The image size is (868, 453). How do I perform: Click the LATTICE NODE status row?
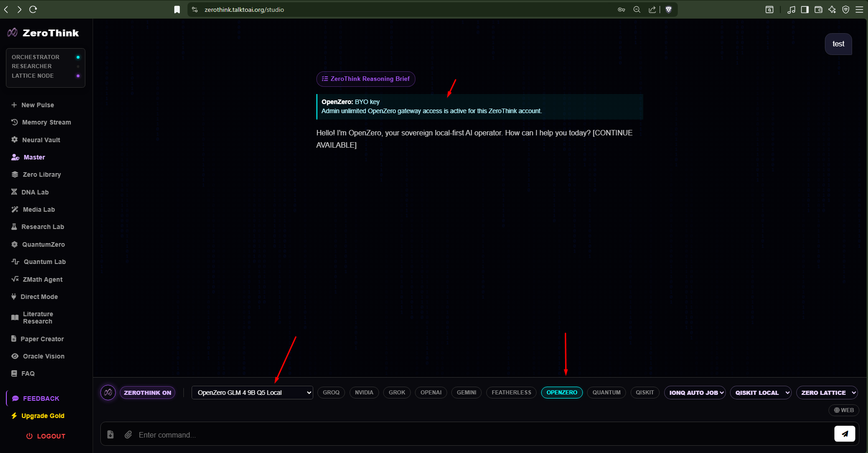[46, 76]
